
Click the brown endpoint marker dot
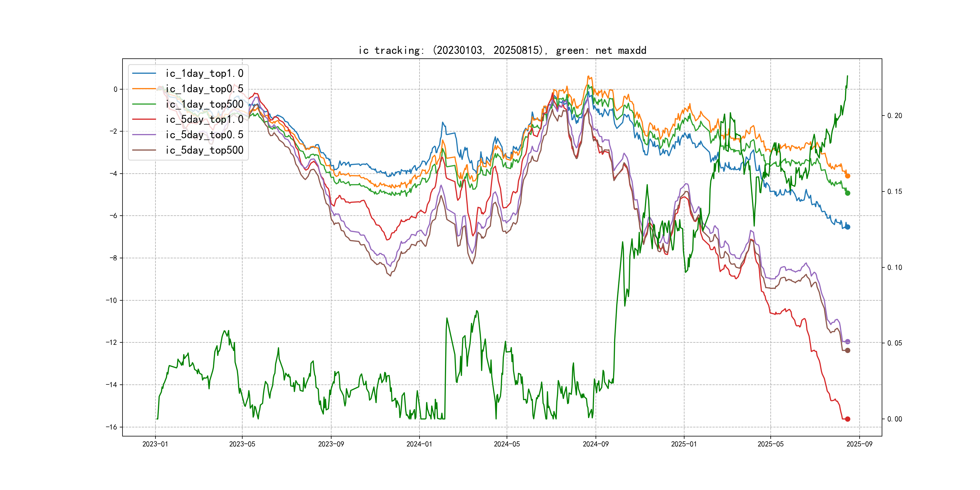848,350
